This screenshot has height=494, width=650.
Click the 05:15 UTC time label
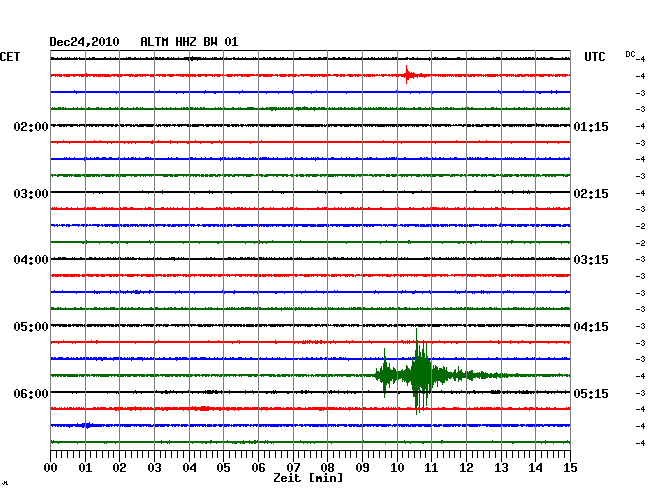591,393
